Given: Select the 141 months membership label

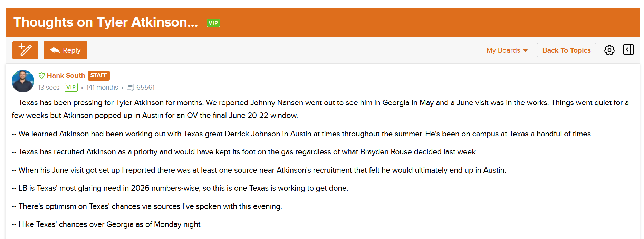Looking at the screenshot, I should pos(102,87).
